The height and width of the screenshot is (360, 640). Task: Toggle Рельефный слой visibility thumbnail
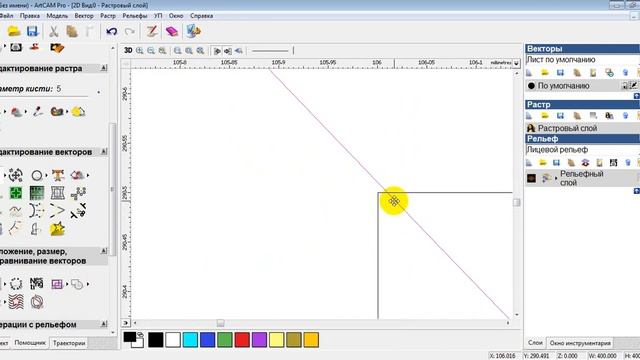click(x=531, y=178)
